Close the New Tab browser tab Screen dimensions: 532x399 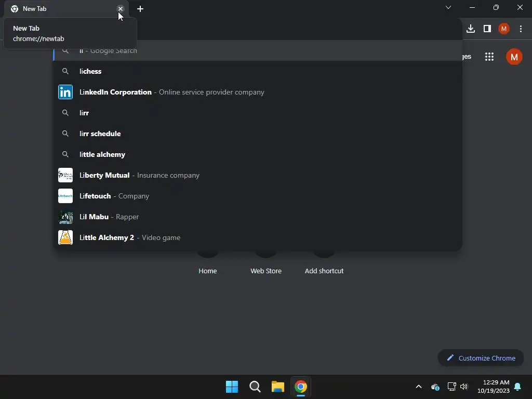point(120,9)
